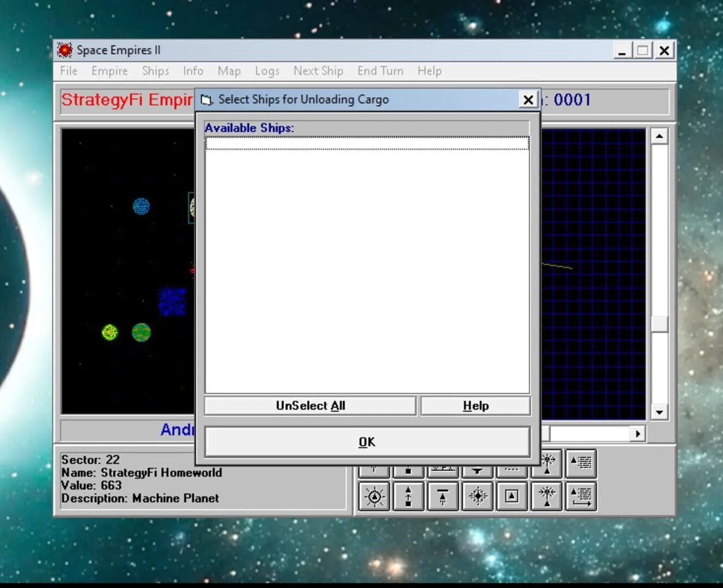This screenshot has width=723, height=588.
Task: Open the Map menu
Action: pos(229,71)
